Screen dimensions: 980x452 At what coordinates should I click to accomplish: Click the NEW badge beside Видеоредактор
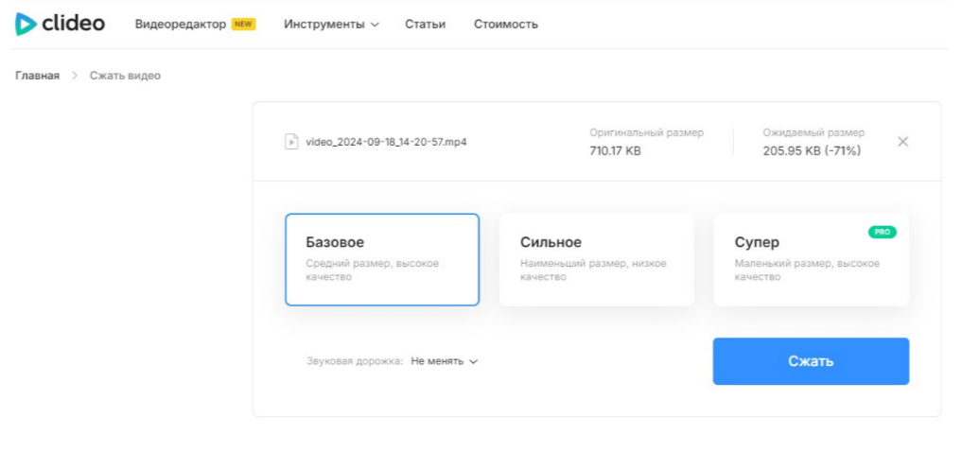click(x=243, y=25)
